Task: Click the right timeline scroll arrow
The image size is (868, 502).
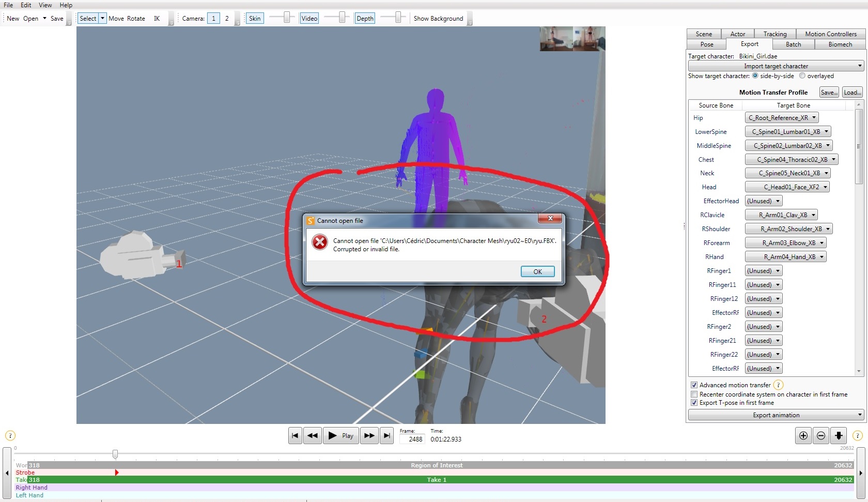Action: (861, 473)
